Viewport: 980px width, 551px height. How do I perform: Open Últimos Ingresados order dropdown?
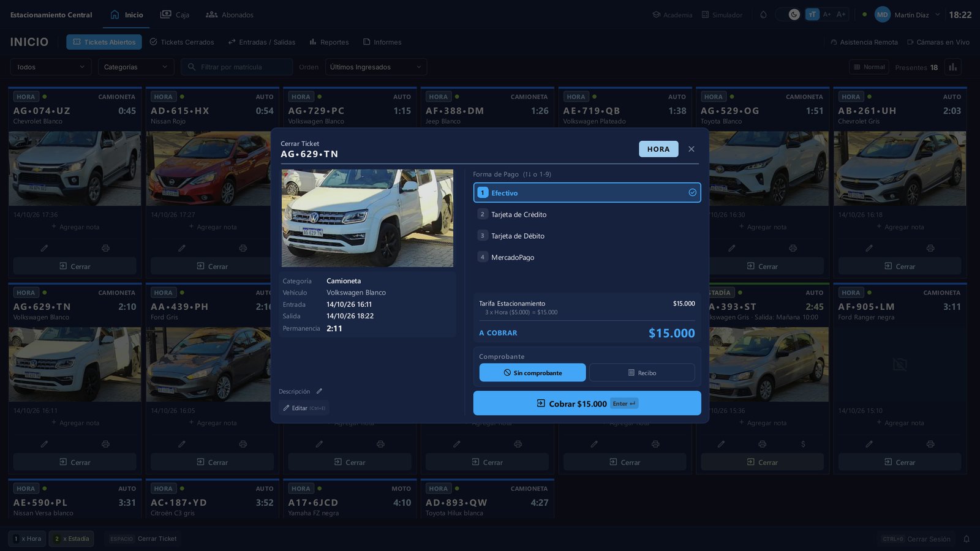point(376,67)
